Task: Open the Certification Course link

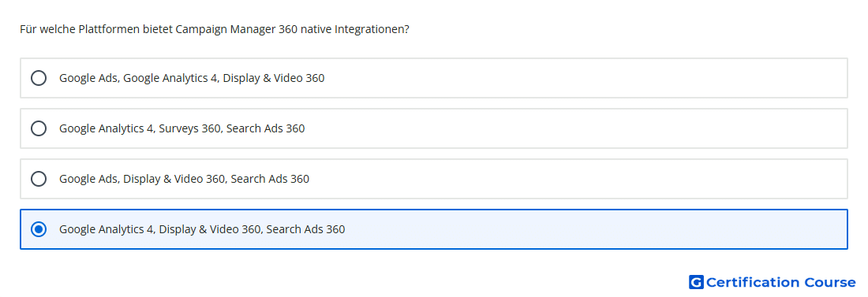Action: coord(773,282)
